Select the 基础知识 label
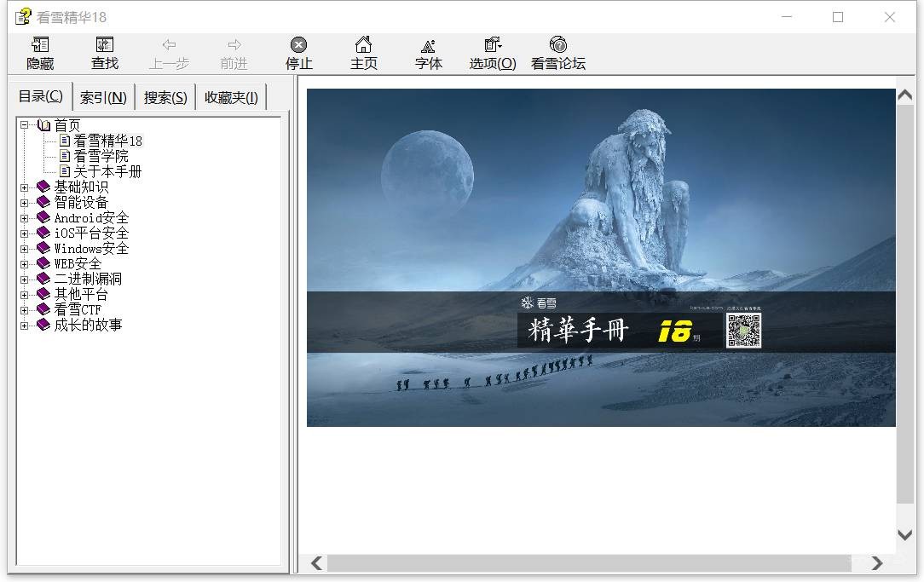The image size is (924, 582). [x=81, y=187]
